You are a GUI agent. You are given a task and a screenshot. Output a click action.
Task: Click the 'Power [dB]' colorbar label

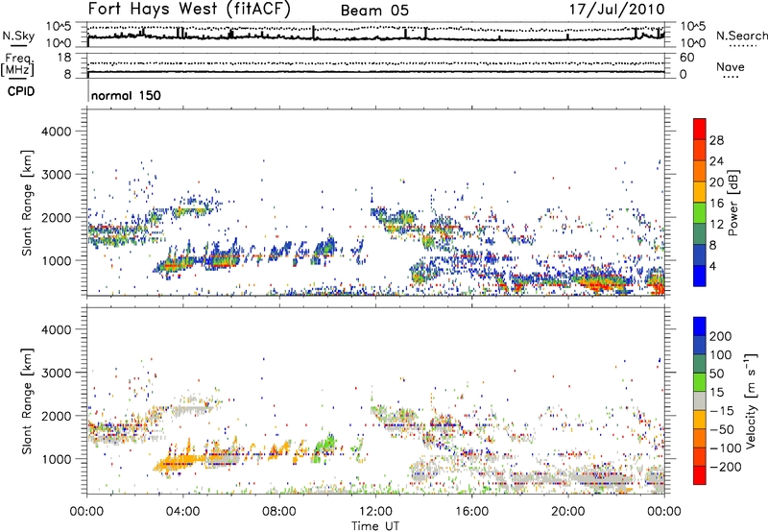[x=732, y=203]
